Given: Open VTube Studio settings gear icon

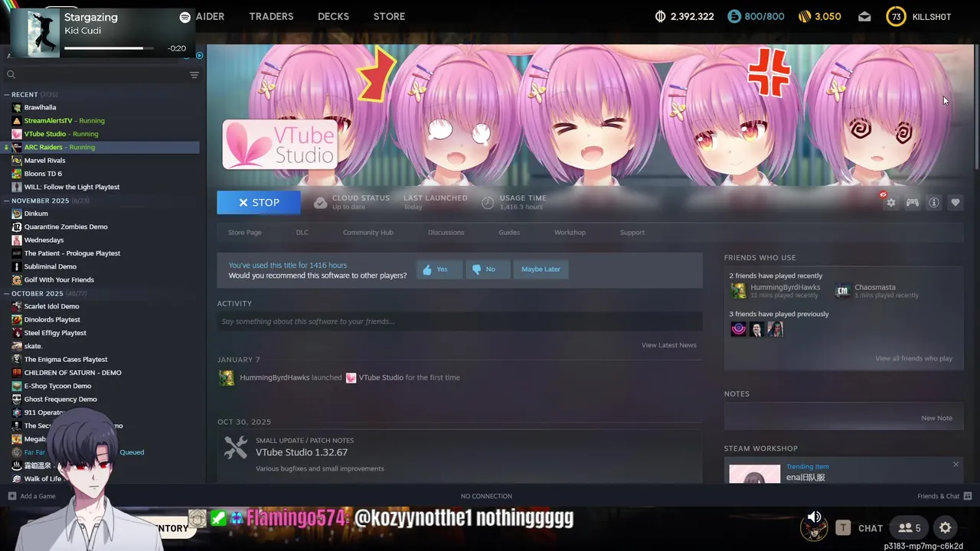Looking at the screenshot, I should [890, 203].
